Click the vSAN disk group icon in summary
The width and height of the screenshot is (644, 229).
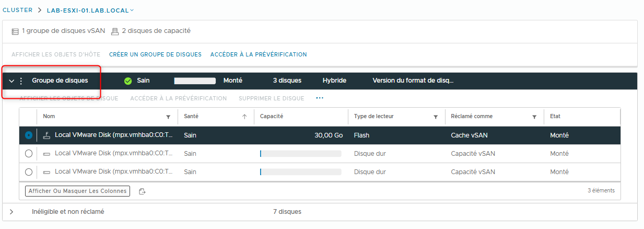click(x=15, y=31)
